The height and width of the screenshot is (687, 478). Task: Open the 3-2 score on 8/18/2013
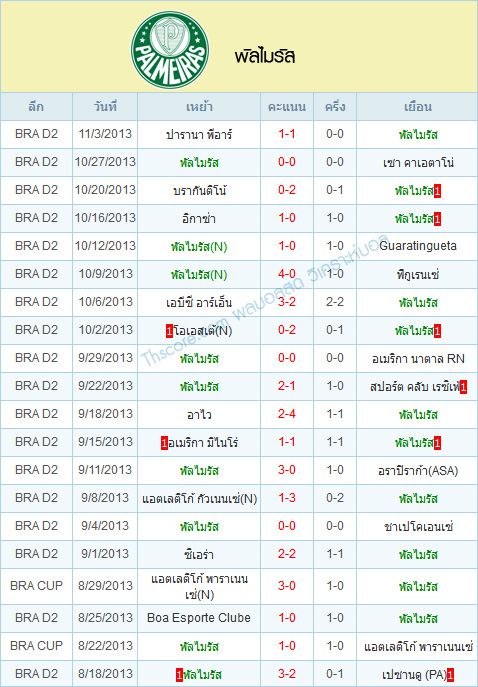click(287, 674)
